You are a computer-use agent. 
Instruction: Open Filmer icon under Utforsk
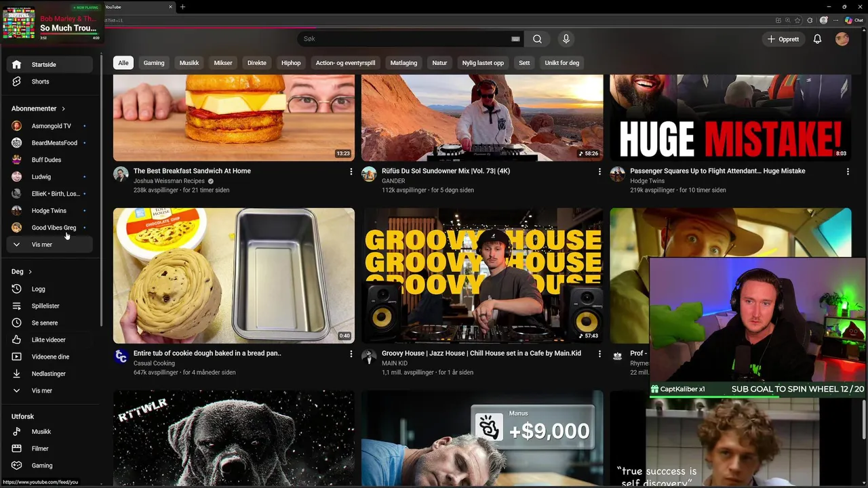click(17, 449)
